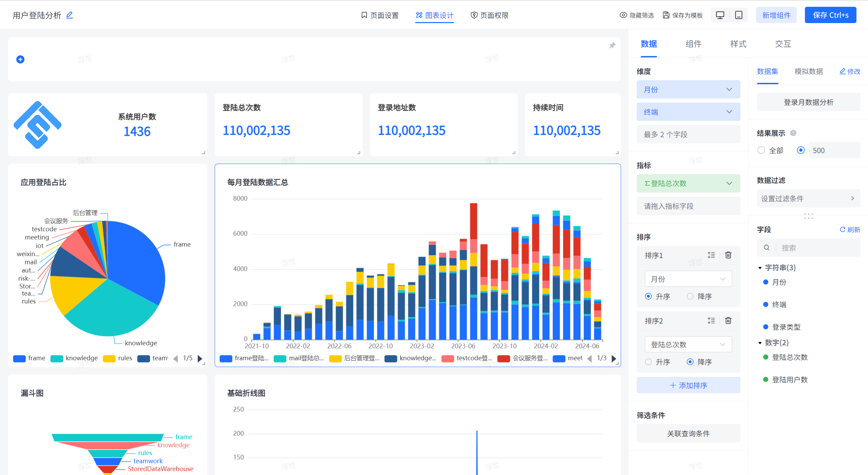Click the 新增组件 button
The height and width of the screenshot is (475, 868).
tap(776, 15)
